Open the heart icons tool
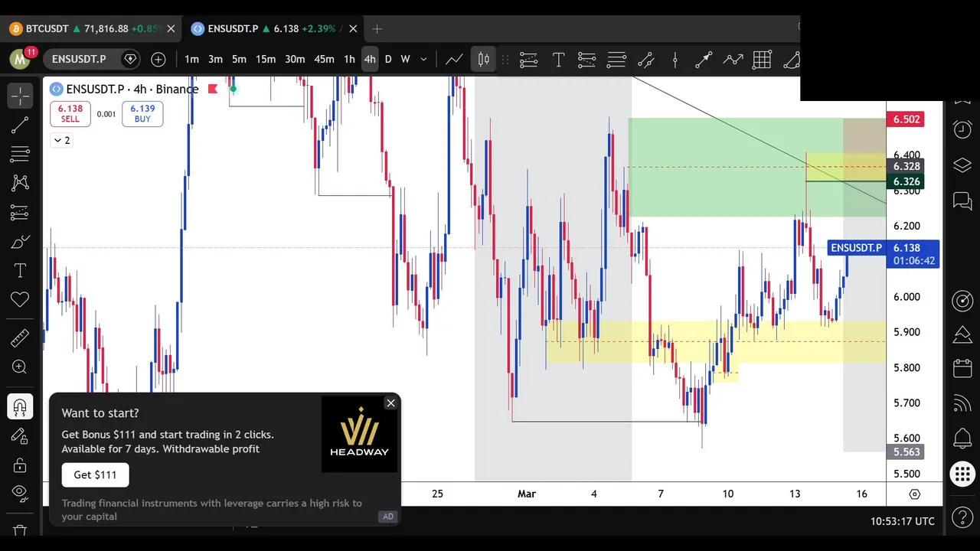This screenshot has width=980, height=551. point(20,300)
